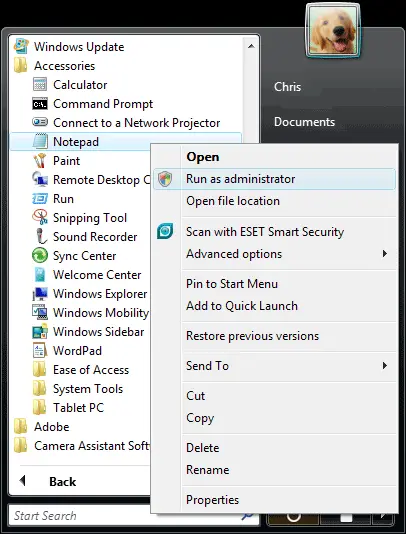Click the Sound Recorder microphone icon
The width and height of the screenshot is (406, 534).
pyautogui.click(x=41, y=236)
